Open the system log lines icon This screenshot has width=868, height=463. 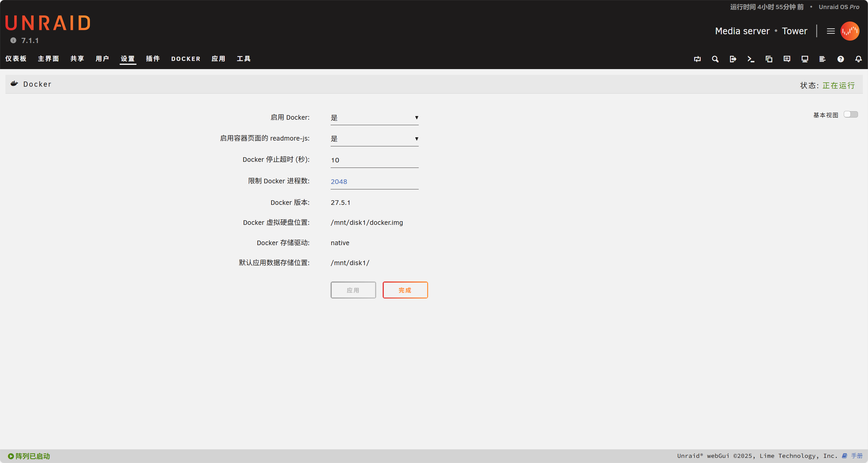(822, 59)
